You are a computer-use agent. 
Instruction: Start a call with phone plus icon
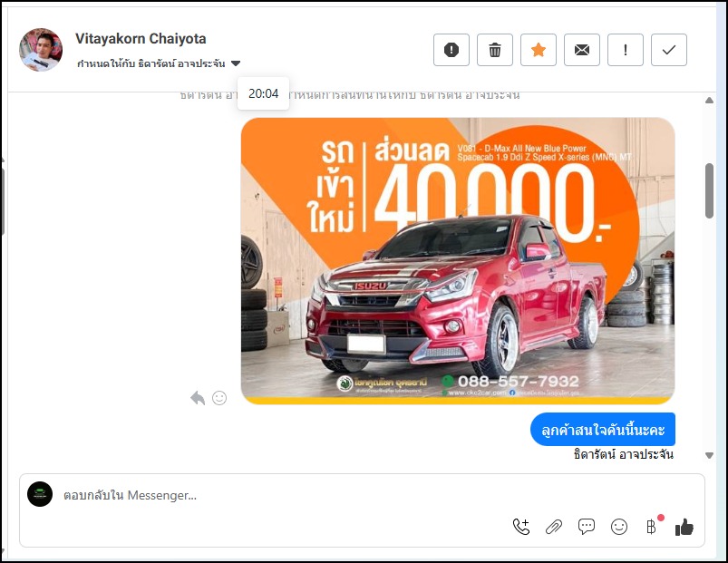[521, 527]
